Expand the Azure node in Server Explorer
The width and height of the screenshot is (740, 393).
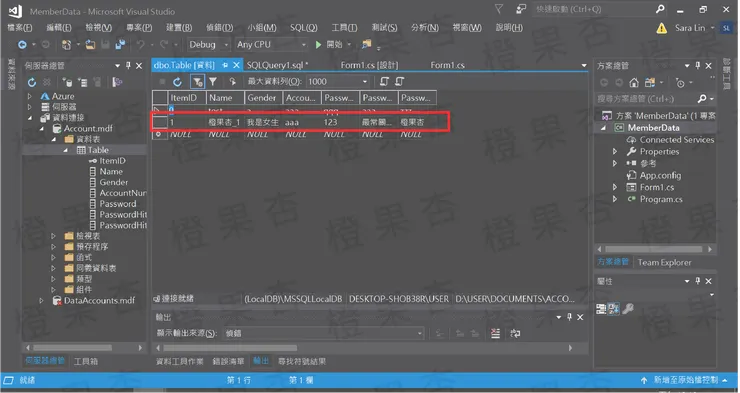30,96
